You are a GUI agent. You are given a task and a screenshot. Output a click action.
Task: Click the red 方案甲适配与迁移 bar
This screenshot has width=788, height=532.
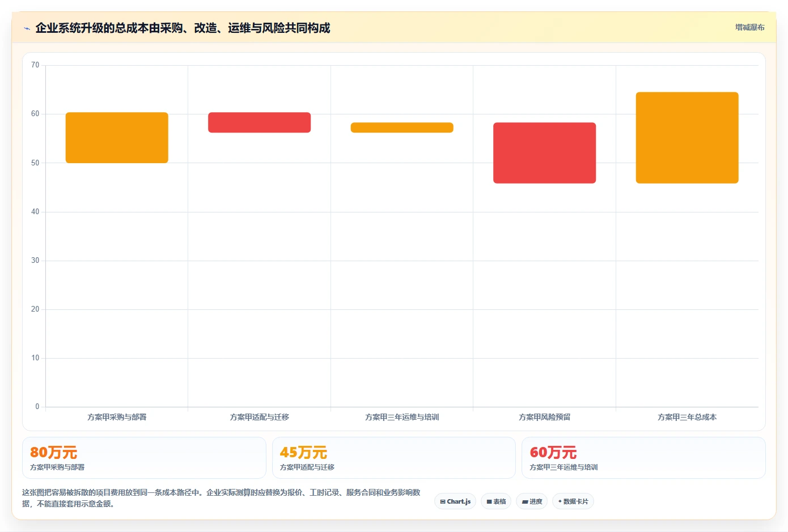click(259, 122)
